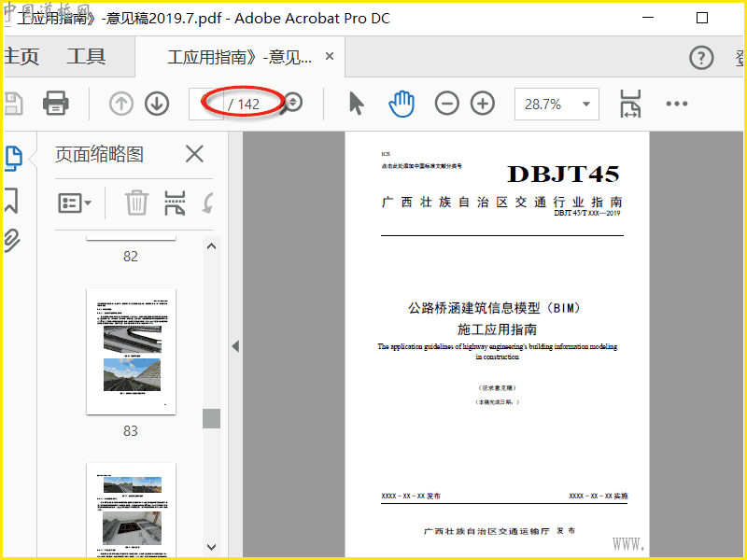The width and height of the screenshot is (747, 560).
Task: Open more tools ellipsis menu
Action: click(676, 104)
